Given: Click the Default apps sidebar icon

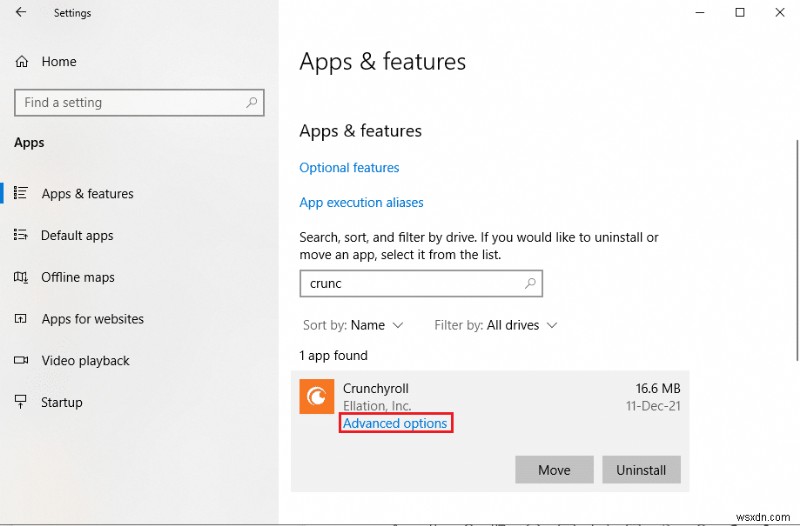Looking at the screenshot, I should (x=20, y=235).
